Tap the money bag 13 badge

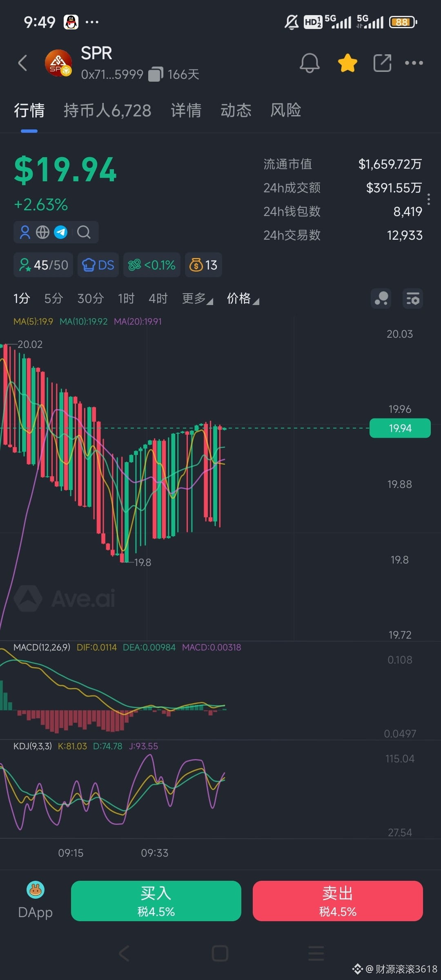pos(203,265)
